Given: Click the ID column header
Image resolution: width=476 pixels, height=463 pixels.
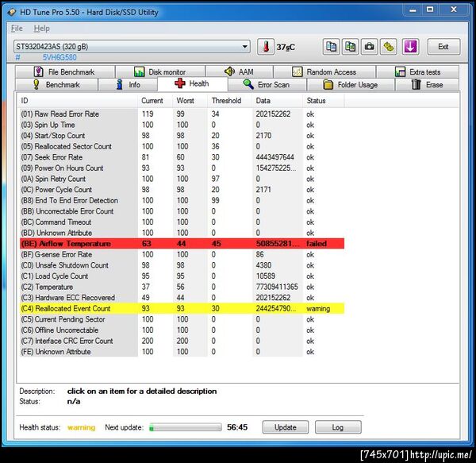Looking at the screenshot, I should coord(78,101).
